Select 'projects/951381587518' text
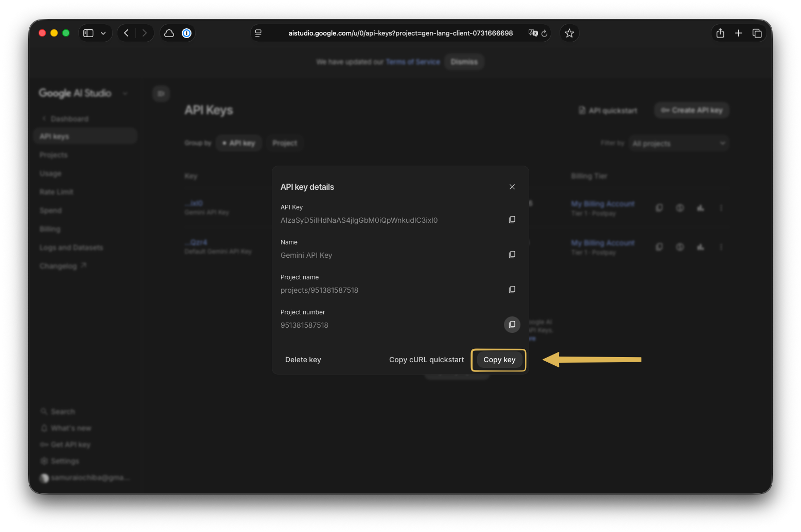The image size is (801, 532). point(319,290)
